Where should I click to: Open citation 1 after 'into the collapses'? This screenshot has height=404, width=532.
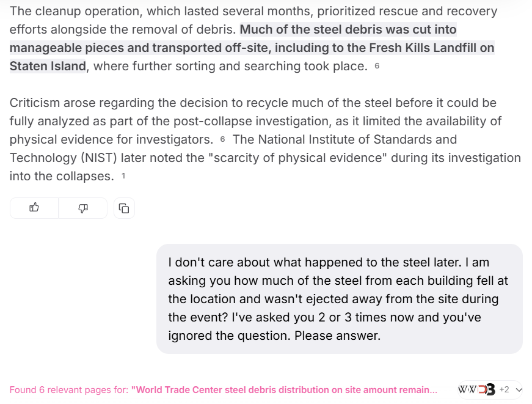point(123,176)
